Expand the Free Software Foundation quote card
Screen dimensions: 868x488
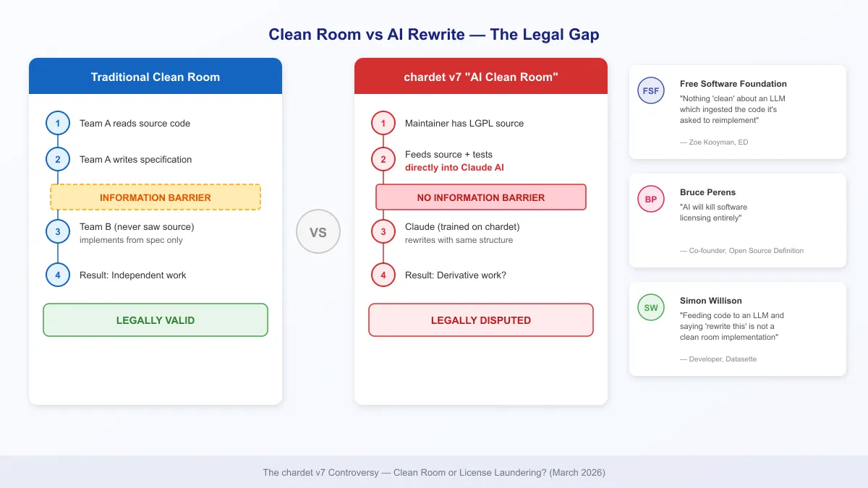(737, 112)
